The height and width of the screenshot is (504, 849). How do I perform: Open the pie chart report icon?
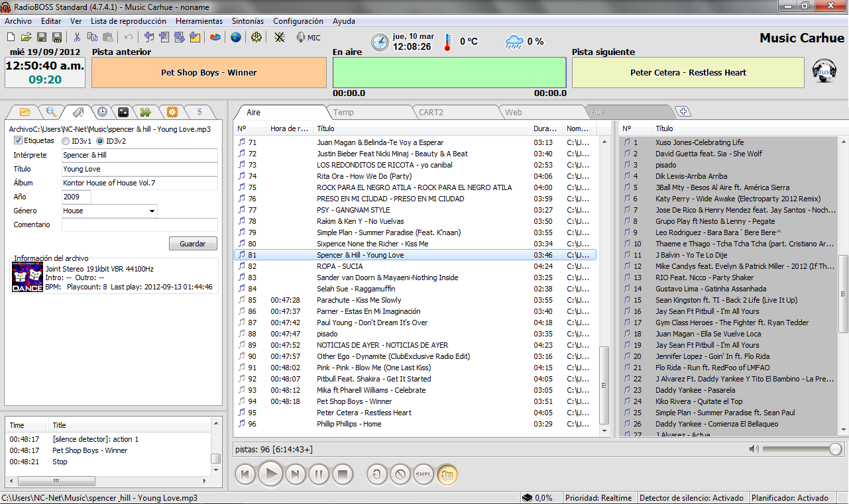(215, 38)
